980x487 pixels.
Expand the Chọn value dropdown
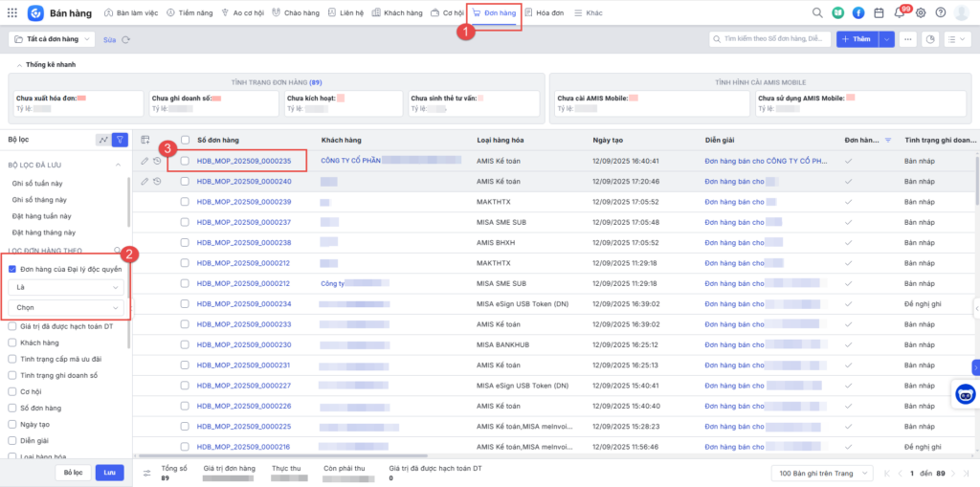tap(66, 308)
